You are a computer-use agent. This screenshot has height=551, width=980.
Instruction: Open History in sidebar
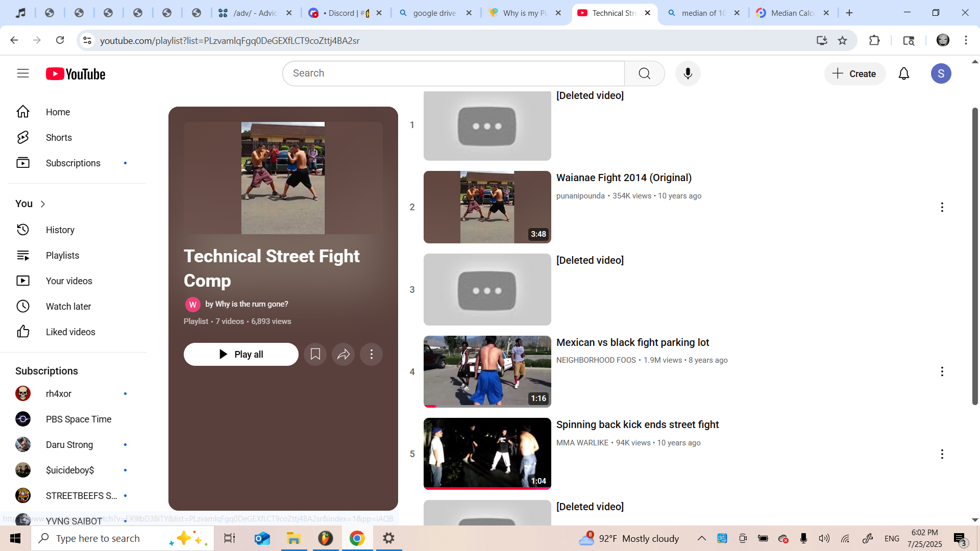tap(77, 230)
